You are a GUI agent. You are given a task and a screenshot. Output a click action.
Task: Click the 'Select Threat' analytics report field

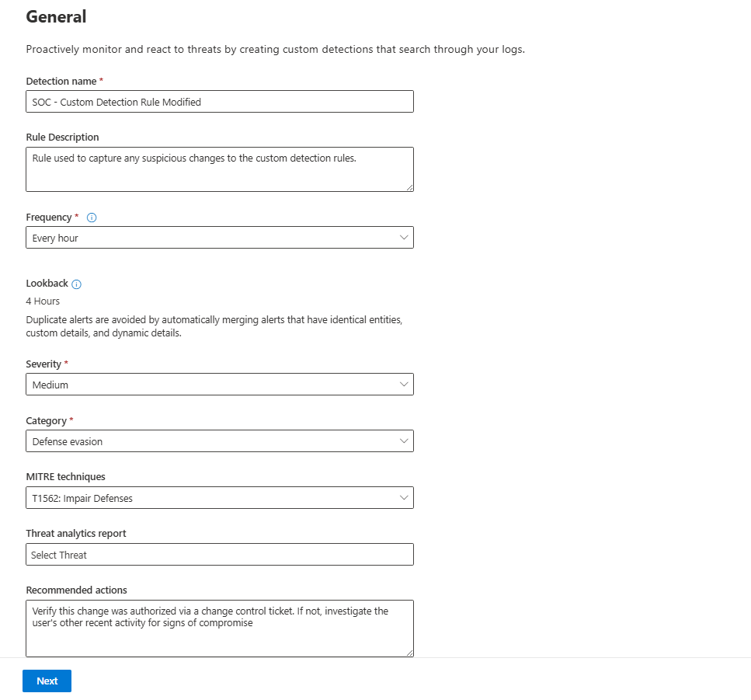(x=219, y=555)
